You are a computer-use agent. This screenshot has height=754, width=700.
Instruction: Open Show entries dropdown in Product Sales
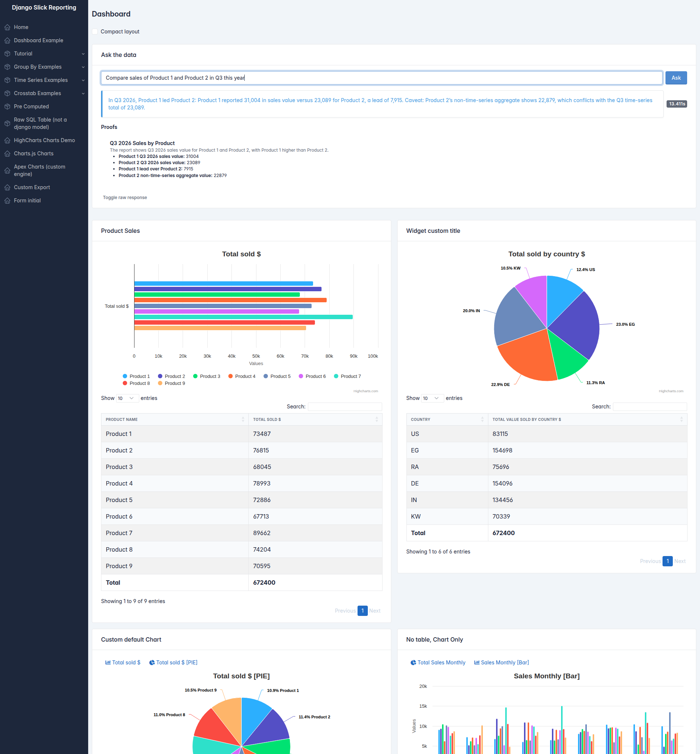click(x=127, y=398)
